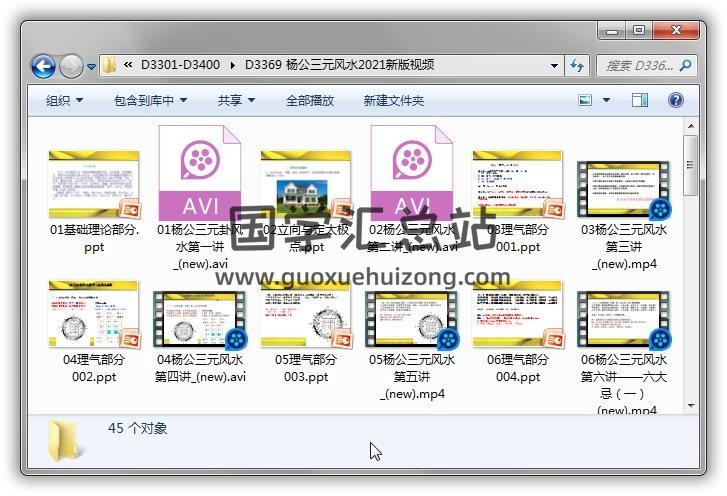Open the 组织 menu
The width and height of the screenshot is (727, 496).
click(x=64, y=101)
